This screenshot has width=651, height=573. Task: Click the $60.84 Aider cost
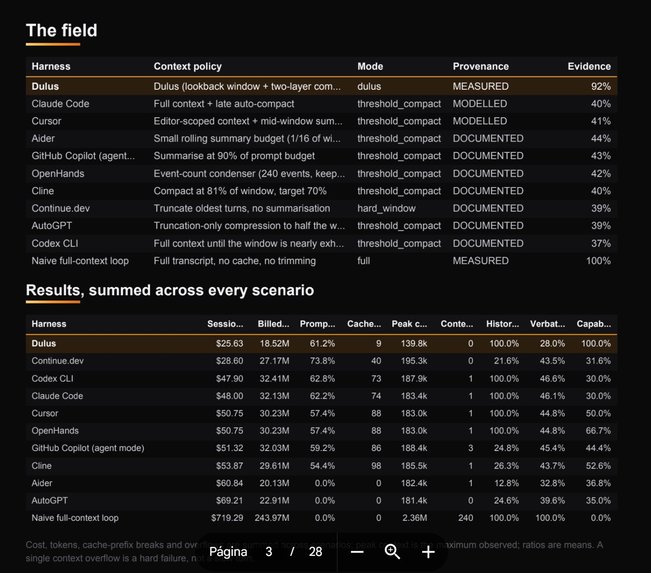[x=230, y=483]
